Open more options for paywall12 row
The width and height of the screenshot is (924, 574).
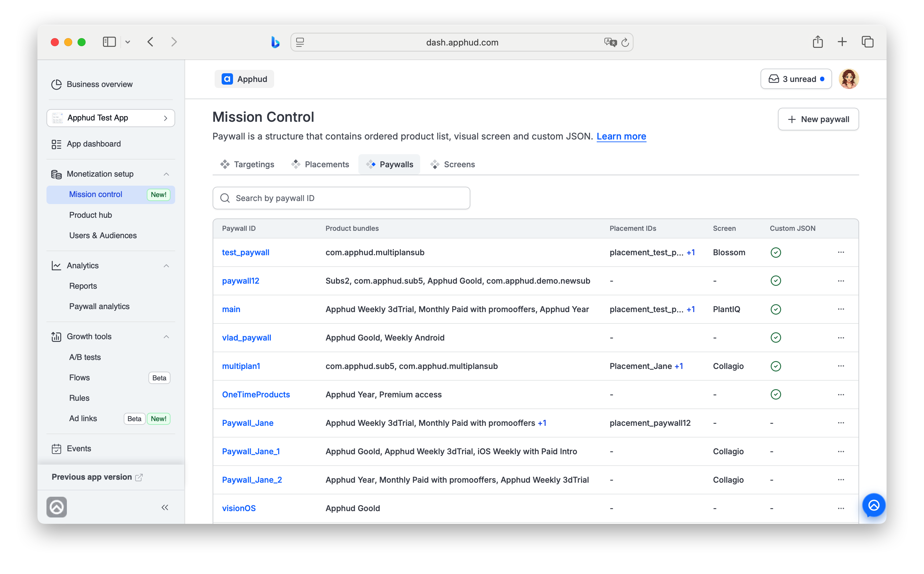point(841,281)
